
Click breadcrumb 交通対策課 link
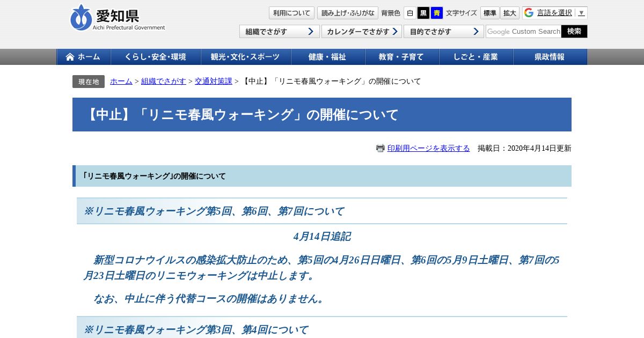(x=214, y=81)
